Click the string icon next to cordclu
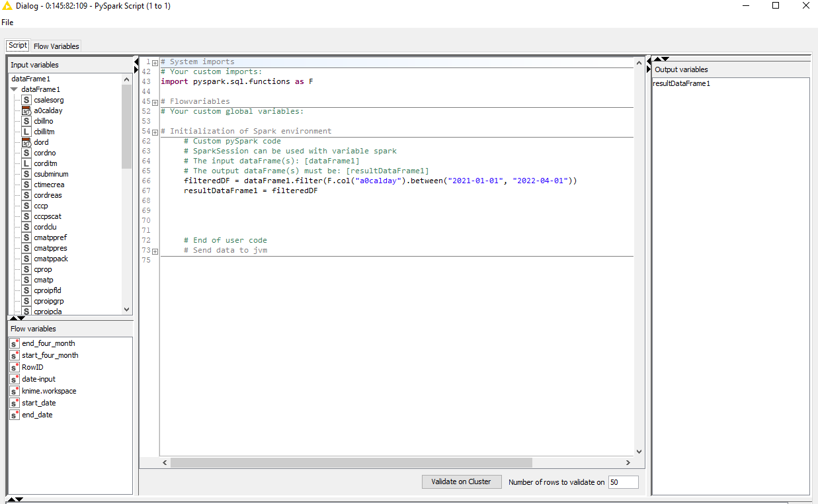This screenshot has width=818, height=504. pos(26,227)
